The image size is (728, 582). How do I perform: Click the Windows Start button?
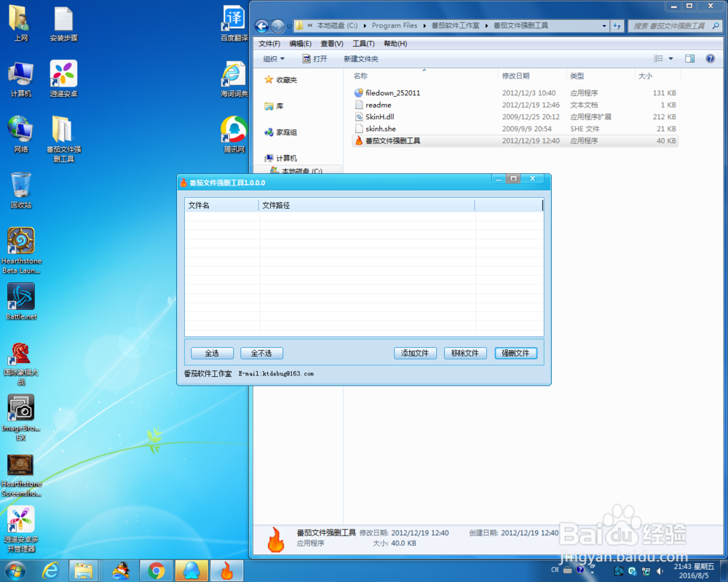point(15,571)
